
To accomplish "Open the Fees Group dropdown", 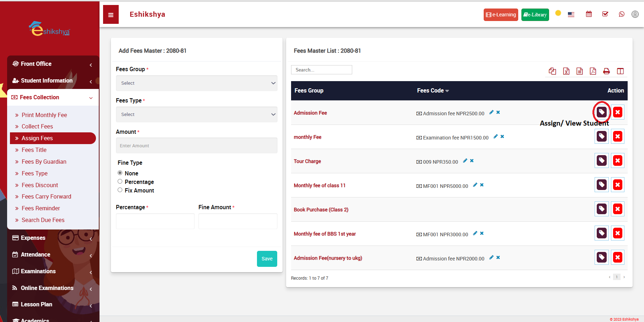I will point(197,83).
